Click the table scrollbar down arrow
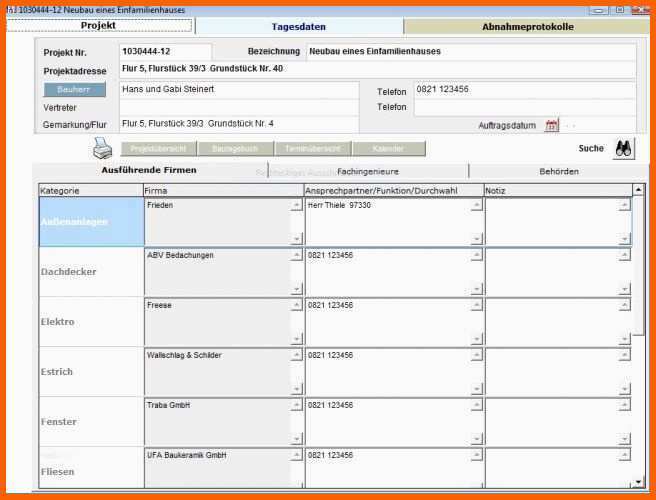The height and width of the screenshot is (500, 656). (638, 482)
